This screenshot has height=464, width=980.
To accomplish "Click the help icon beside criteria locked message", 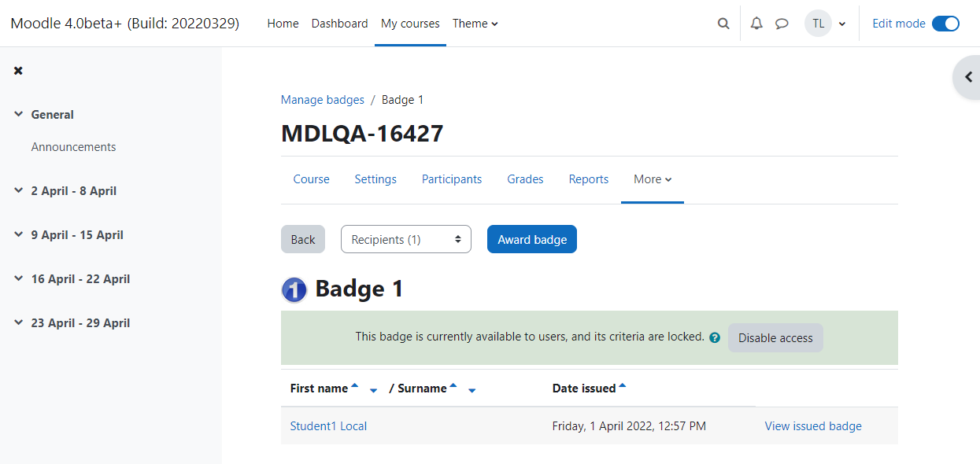I will (715, 337).
